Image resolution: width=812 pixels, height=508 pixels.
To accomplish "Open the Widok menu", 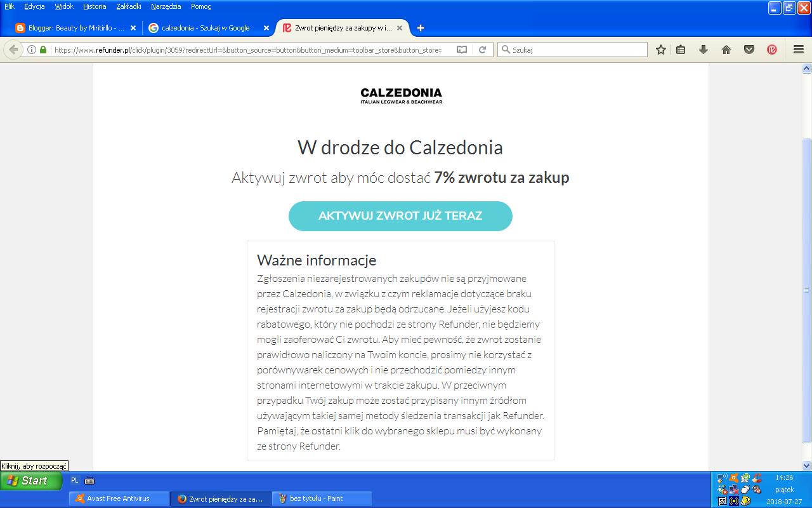I will [x=64, y=6].
